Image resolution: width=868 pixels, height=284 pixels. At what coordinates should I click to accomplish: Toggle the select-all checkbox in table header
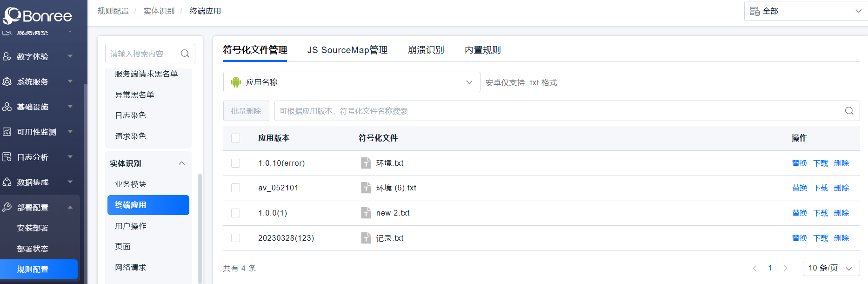[x=236, y=138]
